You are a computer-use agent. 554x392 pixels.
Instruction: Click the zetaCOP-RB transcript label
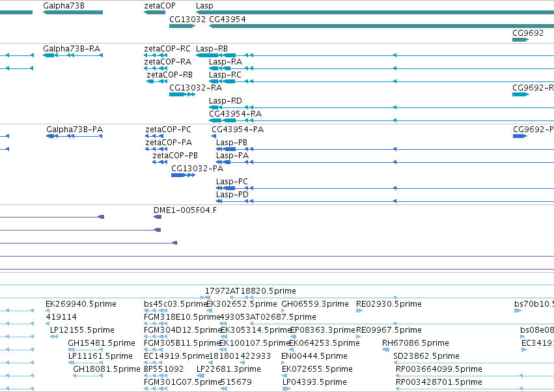pyautogui.click(x=170, y=75)
